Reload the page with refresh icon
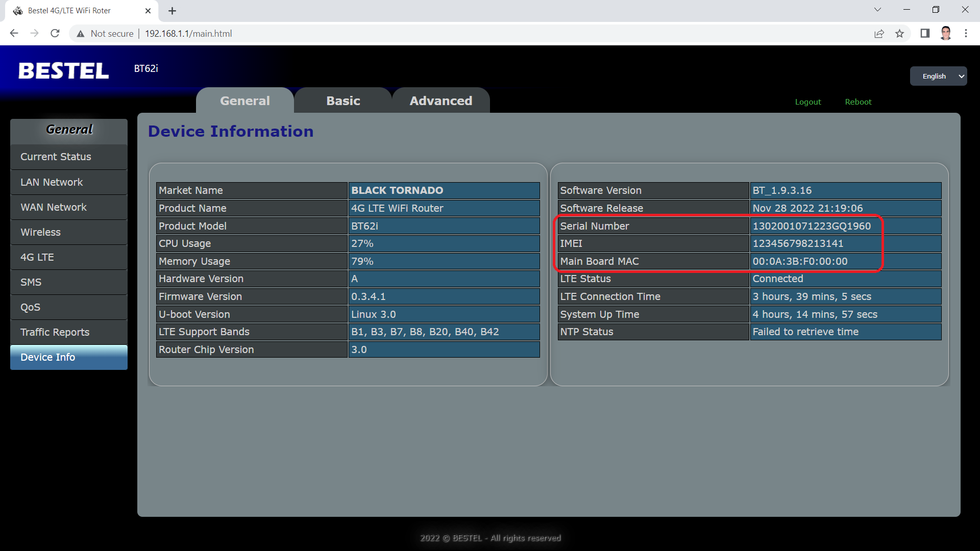980x551 pixels. [55, 33]
